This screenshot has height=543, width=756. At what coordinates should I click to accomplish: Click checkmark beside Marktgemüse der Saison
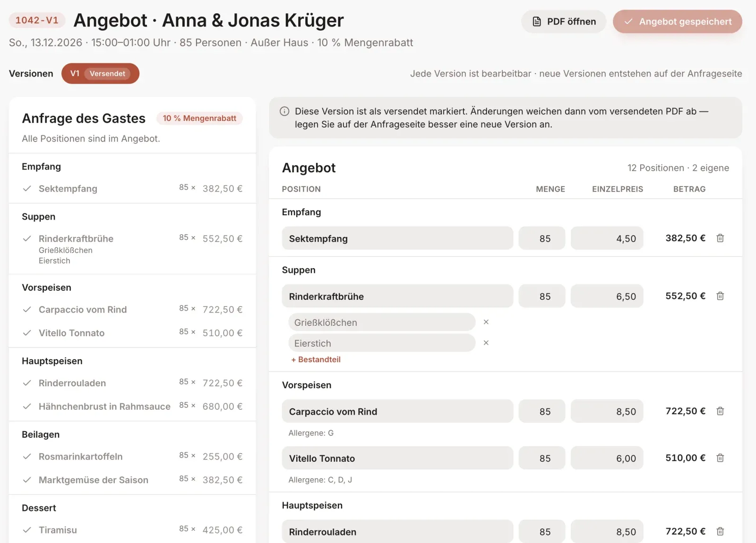click(27, 480)
